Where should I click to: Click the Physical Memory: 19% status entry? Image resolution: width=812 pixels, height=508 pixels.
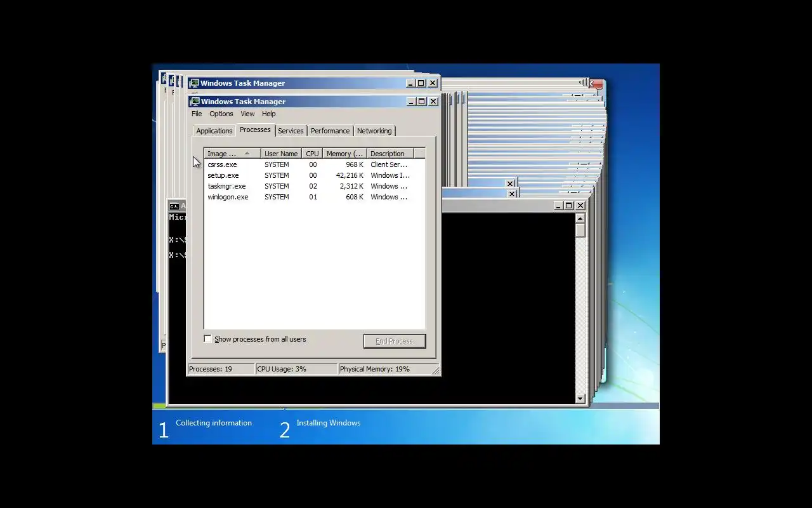coord(384,369)
